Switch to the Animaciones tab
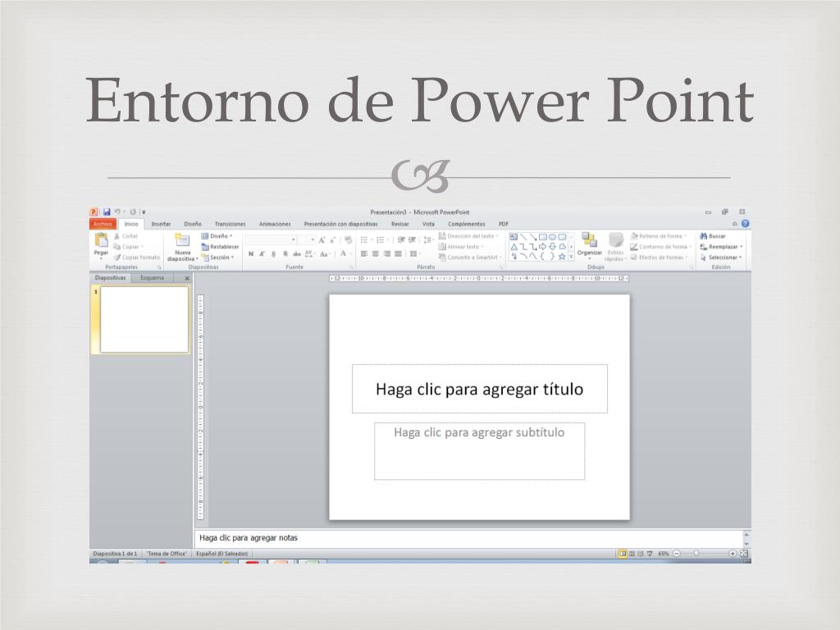Screen dimensions: 840x630 tap(274, 224)
